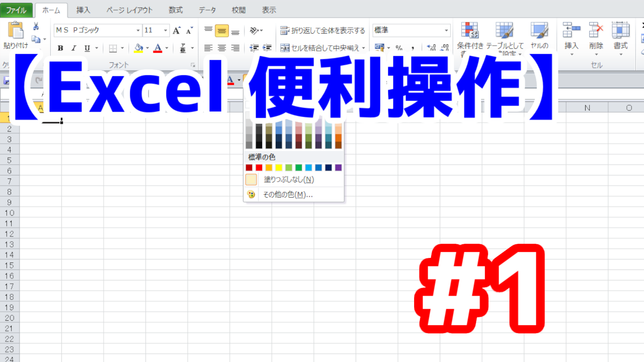Select column header O
The width and height of the screenshot is (644, 362).
tap(628, 107)
